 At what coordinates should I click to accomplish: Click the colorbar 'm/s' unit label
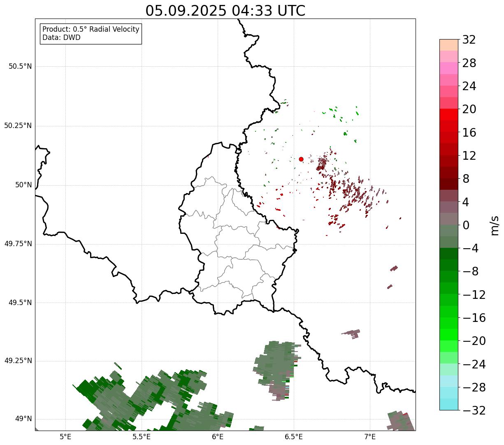click(495, 225)
